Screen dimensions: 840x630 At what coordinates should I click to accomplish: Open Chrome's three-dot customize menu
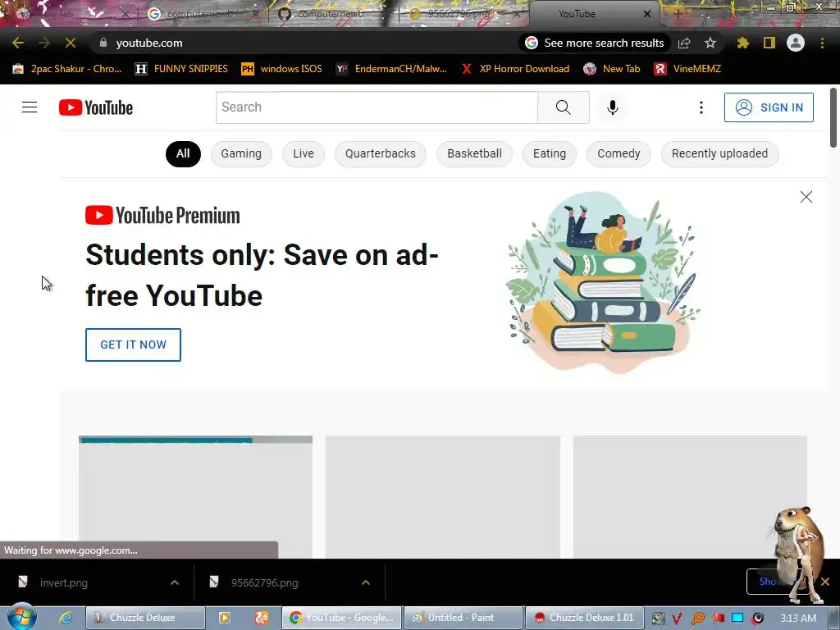(822, 43)
